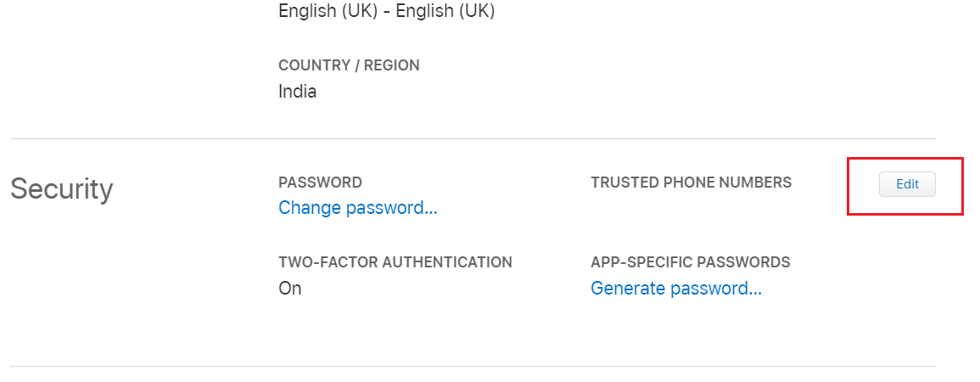
Task: Click the first English (UK) language text
Action: click(x=325, y=11)
